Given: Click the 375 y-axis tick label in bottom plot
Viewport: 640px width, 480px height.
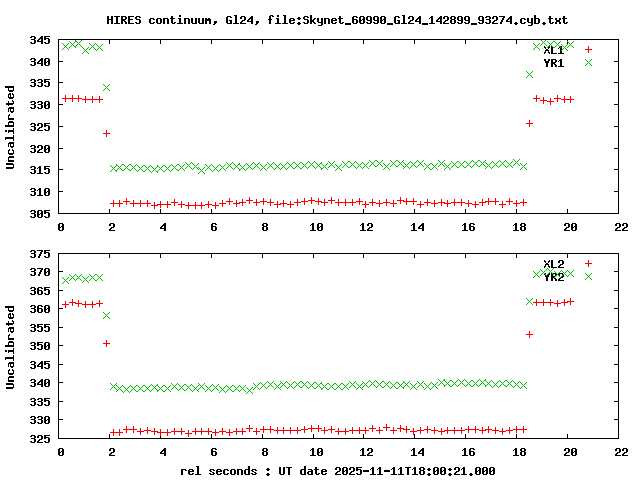Looking at the screenshot, I should point(41,254).
